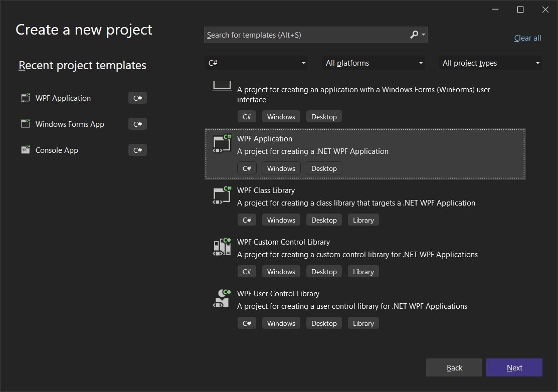558x392 pixels.
Task: Click the C# tag next to recent WPF Application
Action: point(137,98)
